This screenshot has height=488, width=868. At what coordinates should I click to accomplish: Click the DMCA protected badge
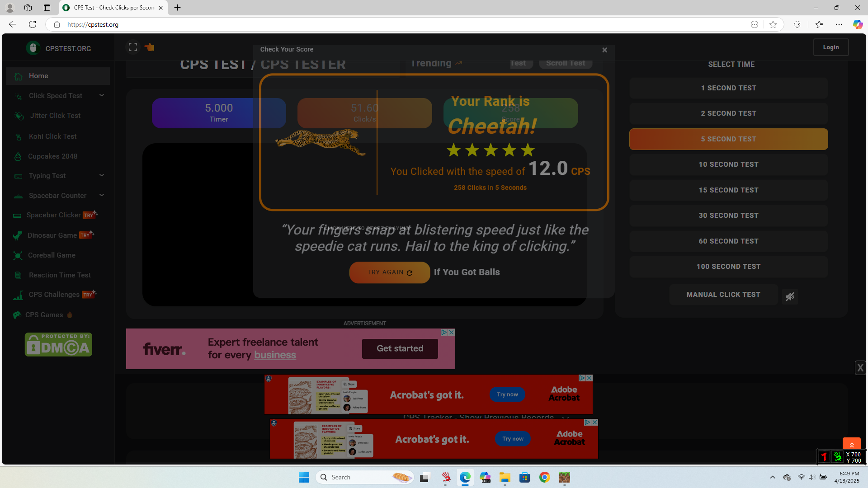click(58, 345)
